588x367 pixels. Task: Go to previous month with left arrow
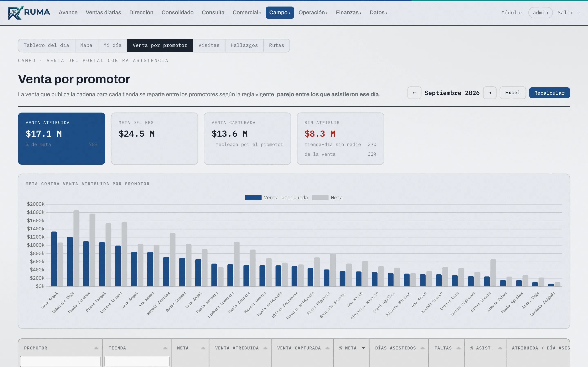(414, 93)
